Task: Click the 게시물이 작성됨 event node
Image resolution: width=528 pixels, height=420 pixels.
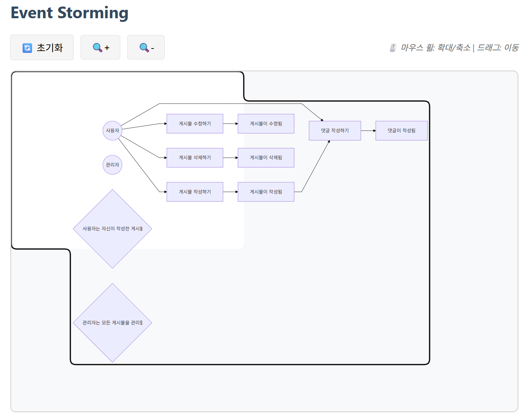Action: click(x=266, y=192)
